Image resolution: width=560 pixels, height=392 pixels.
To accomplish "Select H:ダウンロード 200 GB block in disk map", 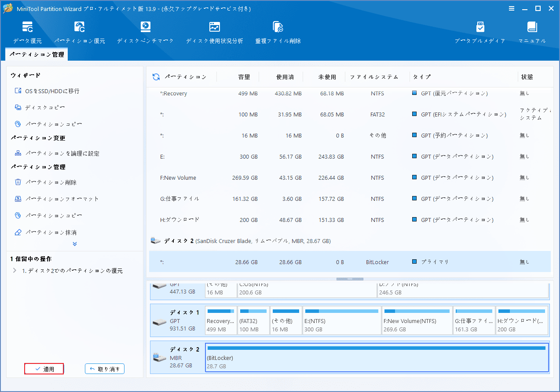I will pyautogui.click(x=522, y=320).
